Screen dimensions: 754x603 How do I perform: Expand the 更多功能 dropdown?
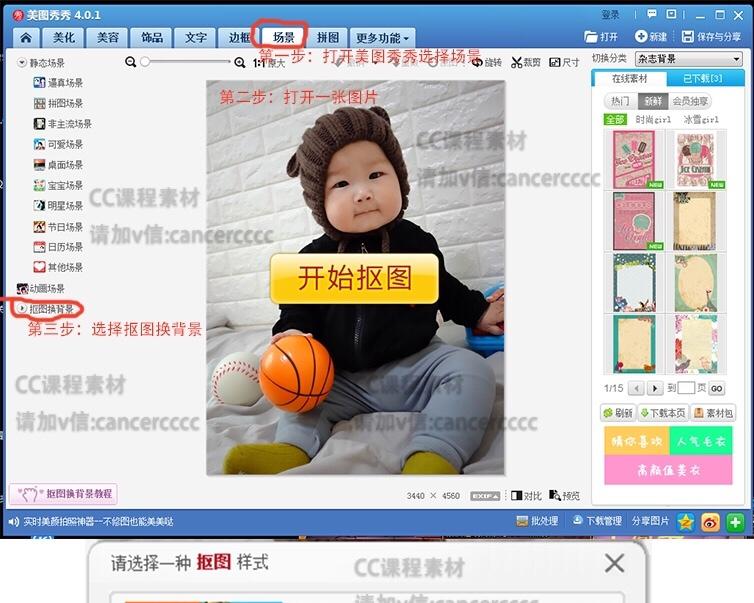[x=382, y=37]
